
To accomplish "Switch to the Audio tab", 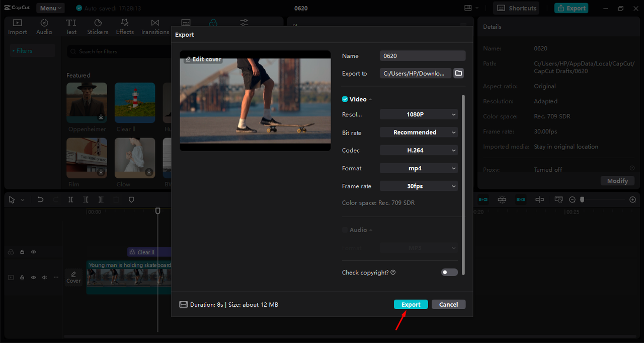I will [x=44, y=27].
